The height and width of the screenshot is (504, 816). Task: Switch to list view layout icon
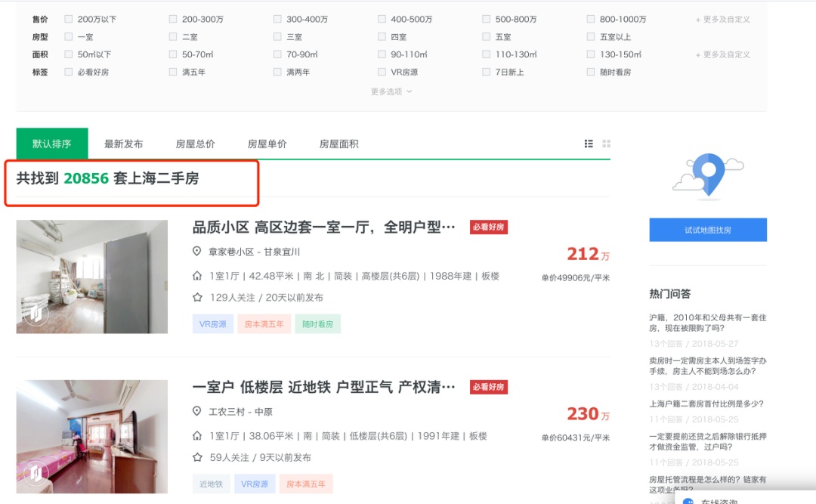(589, 144)
